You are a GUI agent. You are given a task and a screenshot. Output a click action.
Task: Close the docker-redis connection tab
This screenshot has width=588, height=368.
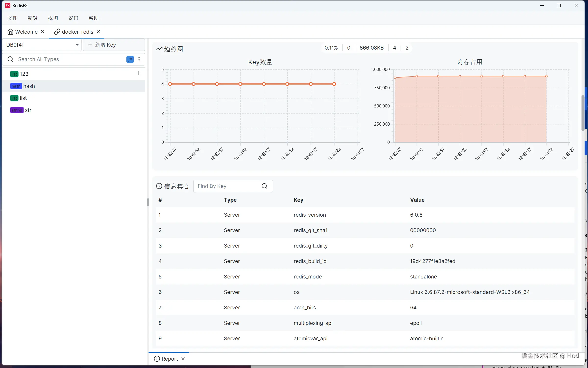(x=98, y=32)
